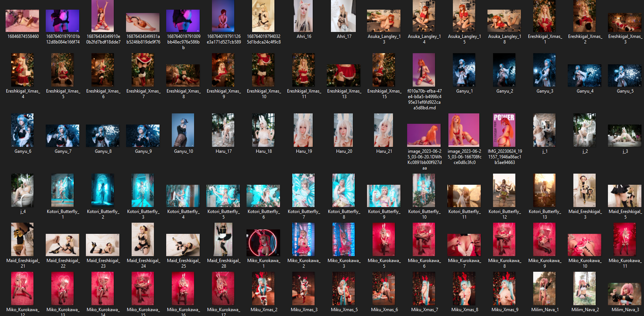This screenshot has height=316, width=644.
Task: Click the Ganyu_1 thumbnail
Action: point(464,70)
